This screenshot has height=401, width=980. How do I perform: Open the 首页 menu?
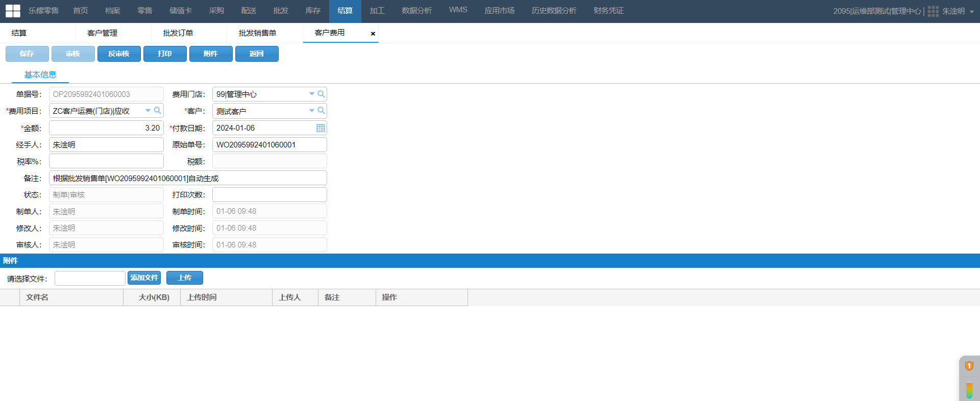[81, 11]
